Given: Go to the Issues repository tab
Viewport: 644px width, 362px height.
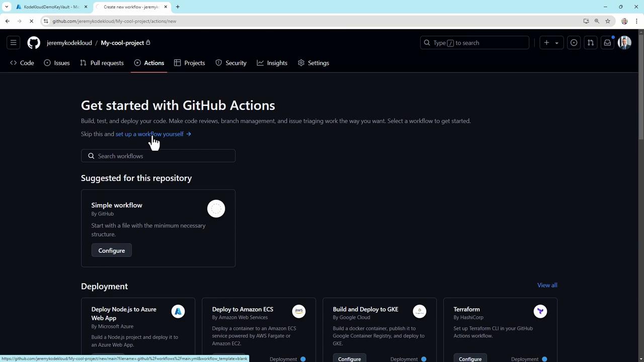Looking at the screenshot, I should (57, 63).
